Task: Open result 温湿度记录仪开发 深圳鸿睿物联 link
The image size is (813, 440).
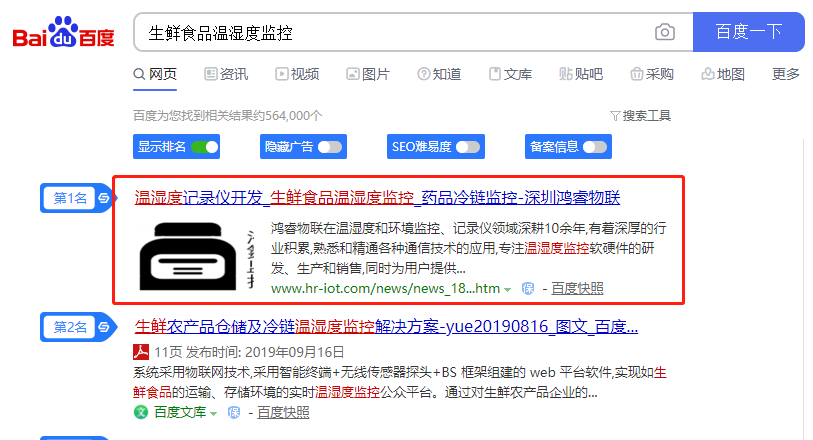Action: tap(377, 197)
